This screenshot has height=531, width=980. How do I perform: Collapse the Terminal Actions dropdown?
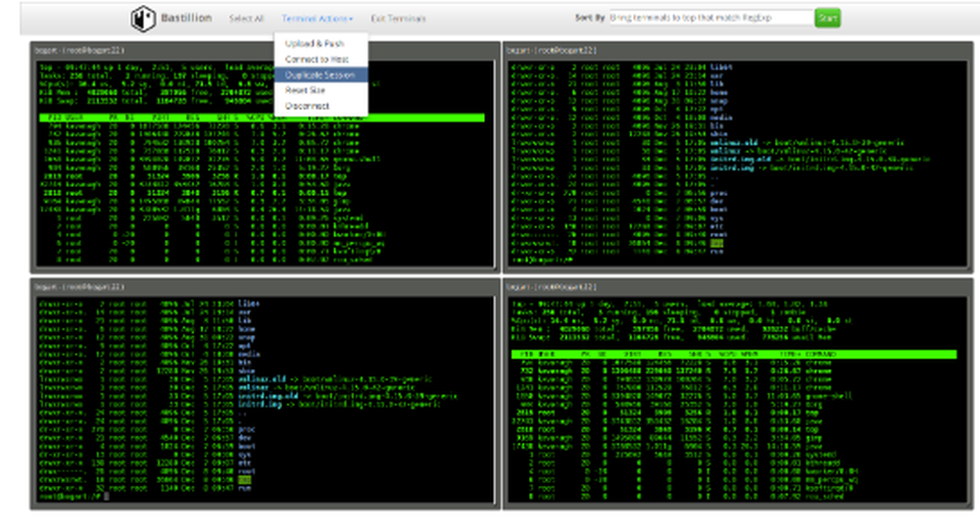pyautogui.click(x=317, y=19)
